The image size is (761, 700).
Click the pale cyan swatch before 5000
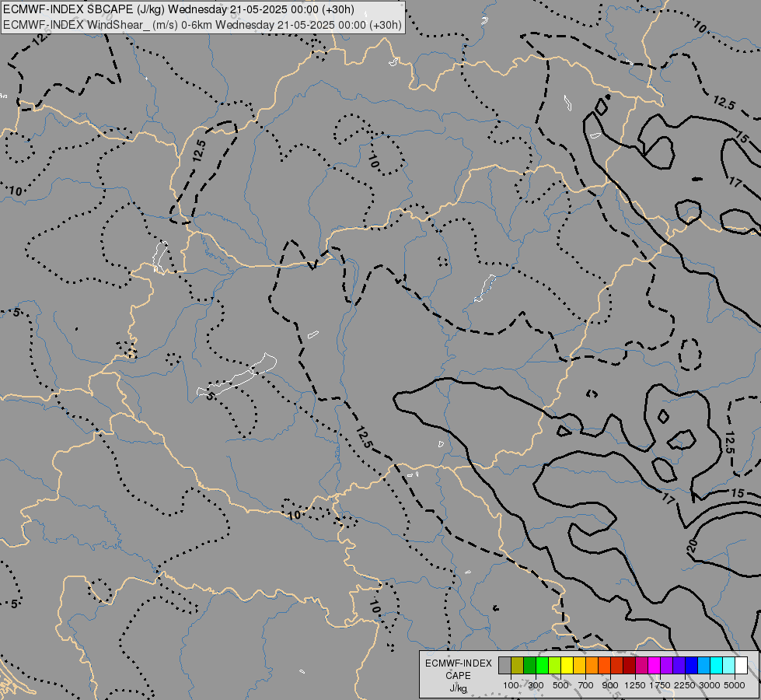pos(728,665)
